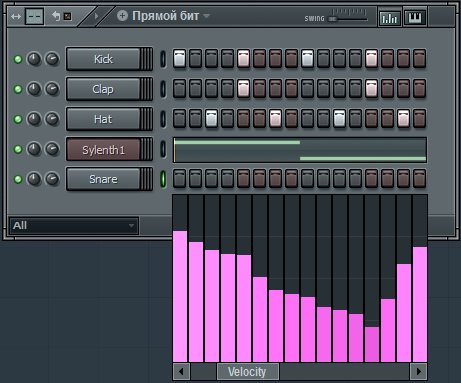Deselect the lit Snare channel selector light
461x383 pixels.
(x=163, y=179)
